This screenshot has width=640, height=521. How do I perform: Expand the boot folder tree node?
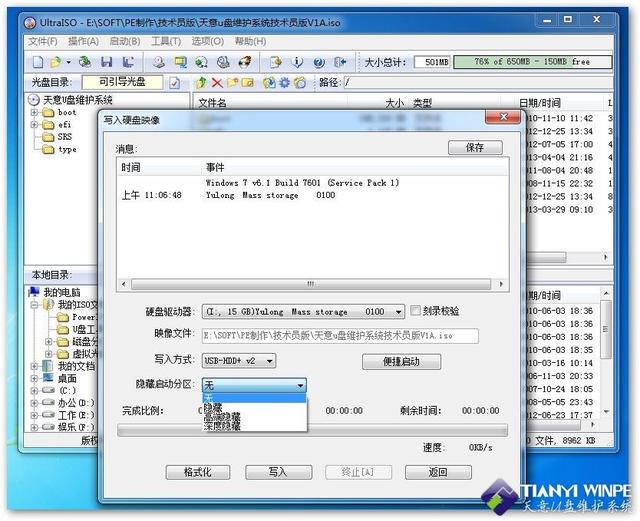click(x=35, y=112)
